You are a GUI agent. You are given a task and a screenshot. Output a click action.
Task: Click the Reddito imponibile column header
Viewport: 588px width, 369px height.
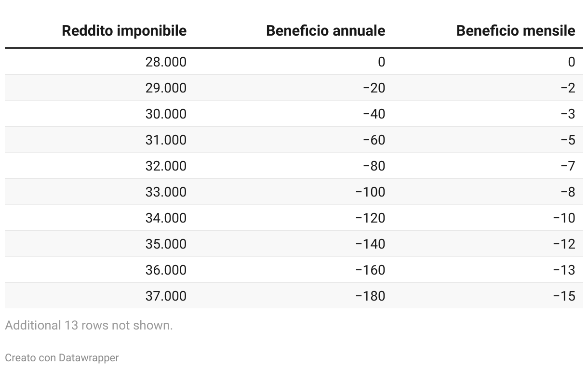pos(124,31)
